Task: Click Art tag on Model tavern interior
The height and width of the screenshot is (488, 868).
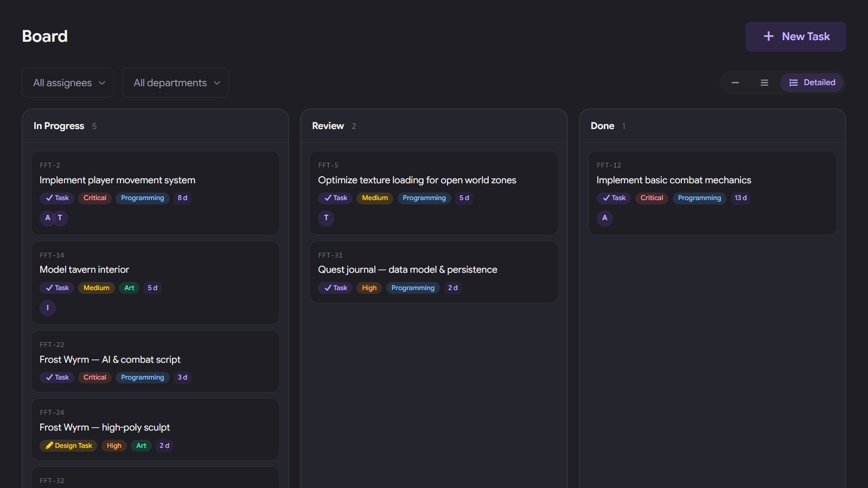Action: [x=129, y=288]
